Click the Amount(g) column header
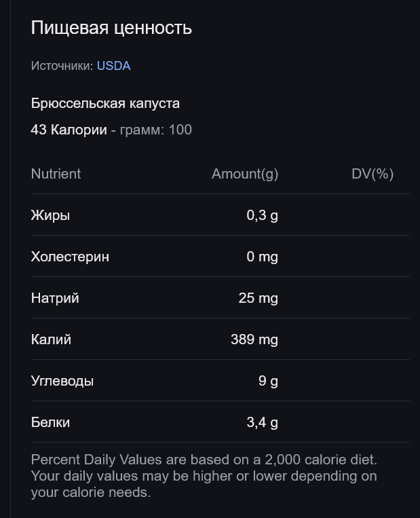420x518 pixels. (x=245, y=174)
